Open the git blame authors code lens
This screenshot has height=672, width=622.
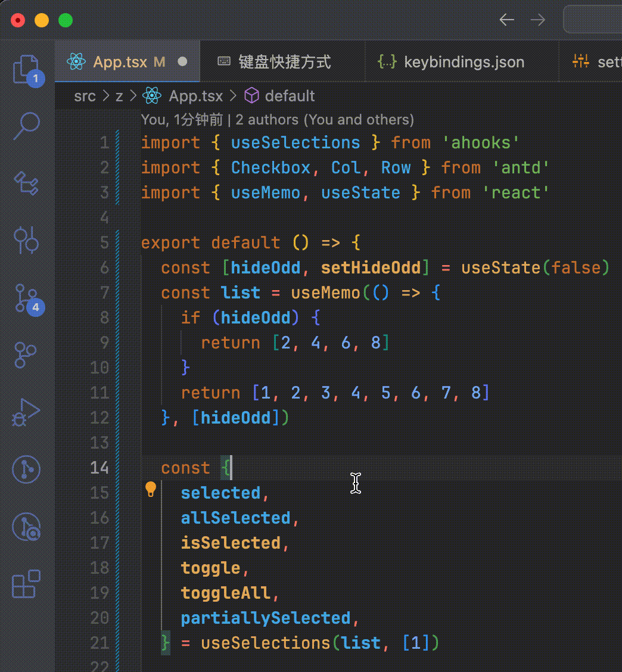278,120
